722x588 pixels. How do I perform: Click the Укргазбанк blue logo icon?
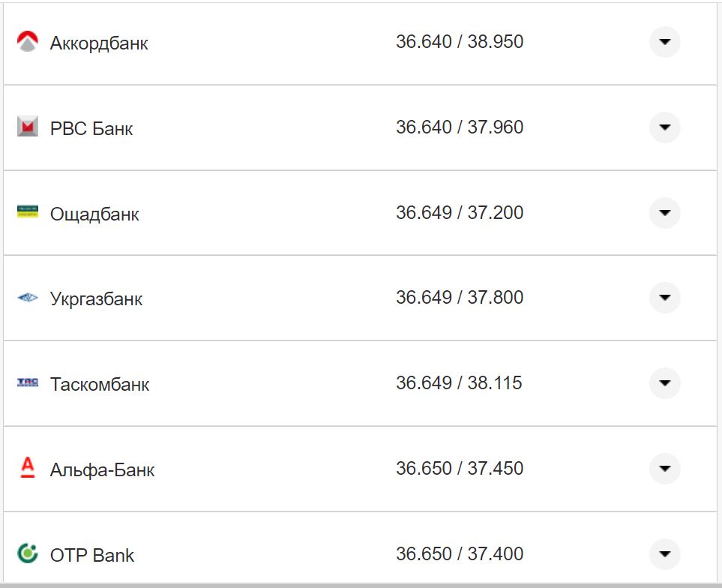[28, 298]
